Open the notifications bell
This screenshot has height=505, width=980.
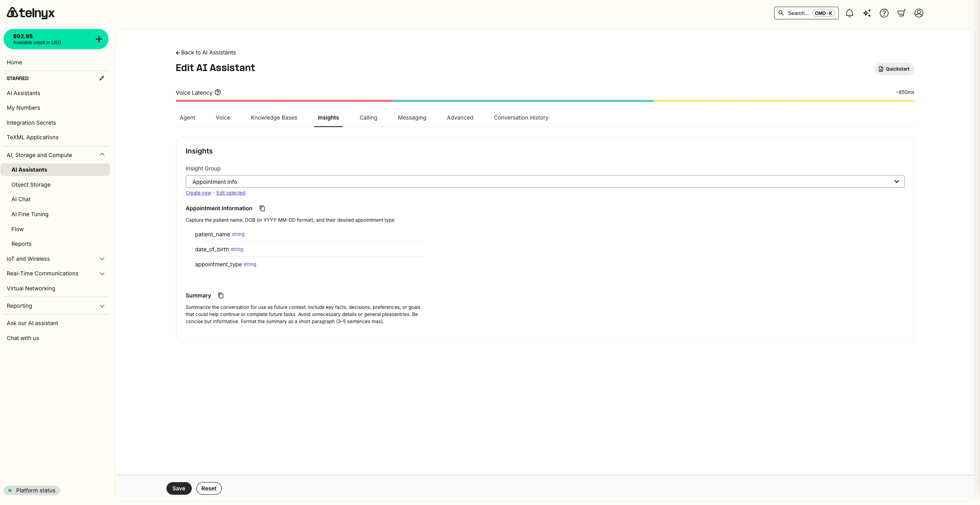click(x=849, y=13)
